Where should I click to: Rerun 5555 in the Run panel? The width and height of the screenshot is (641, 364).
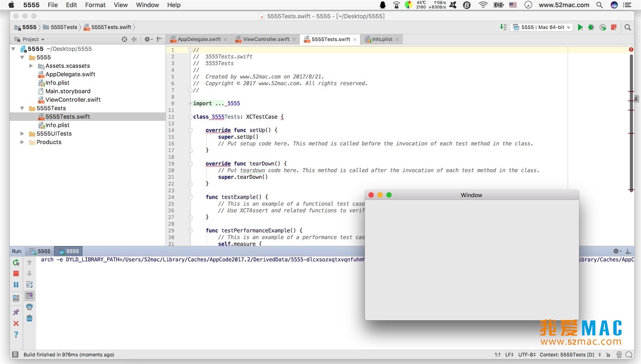(x=16, y=262)
